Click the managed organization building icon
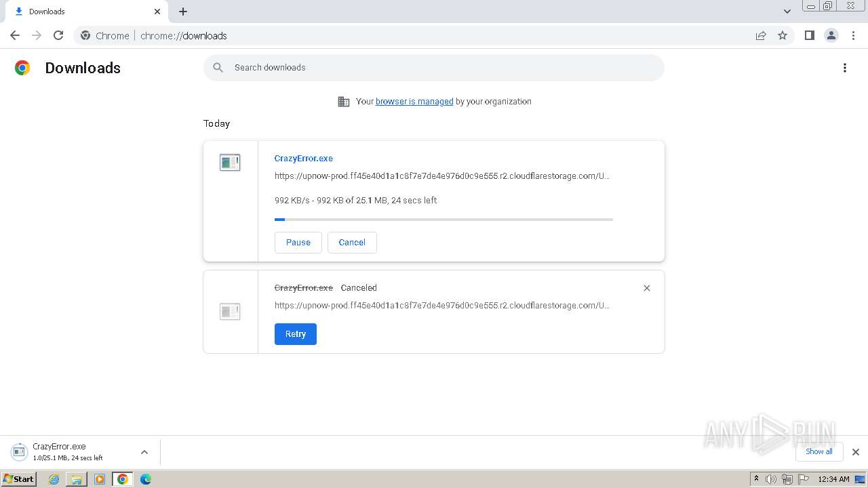Viewport: 868px width, 488px height. click(x=344, y=102)
